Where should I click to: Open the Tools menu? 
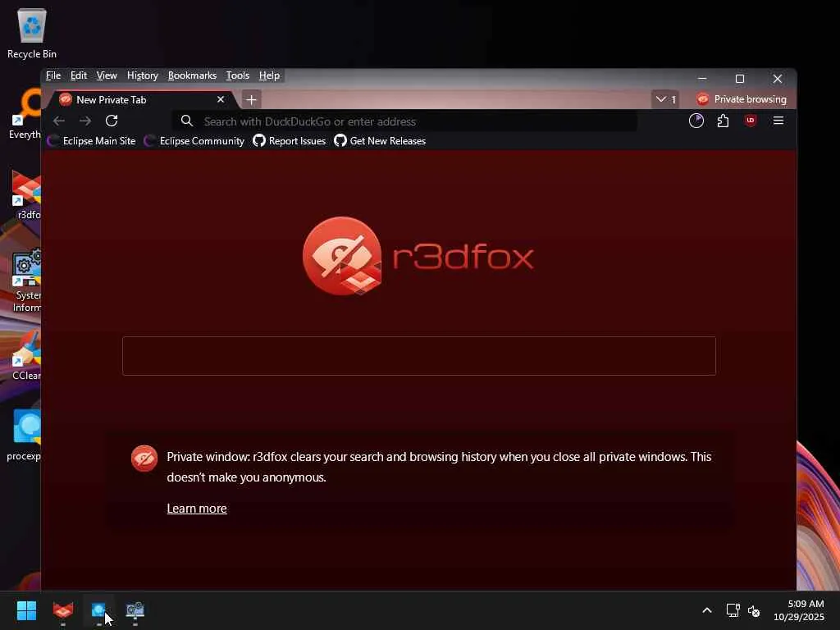[238, 75]
